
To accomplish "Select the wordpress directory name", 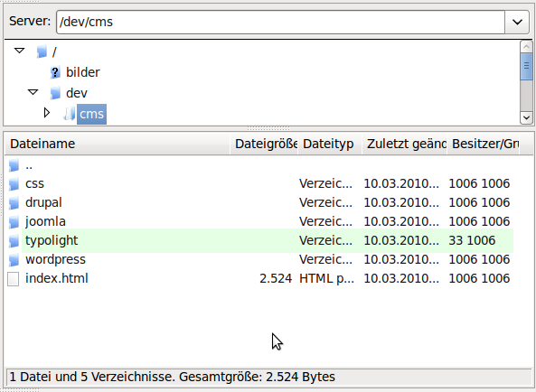I will [55, 260].
